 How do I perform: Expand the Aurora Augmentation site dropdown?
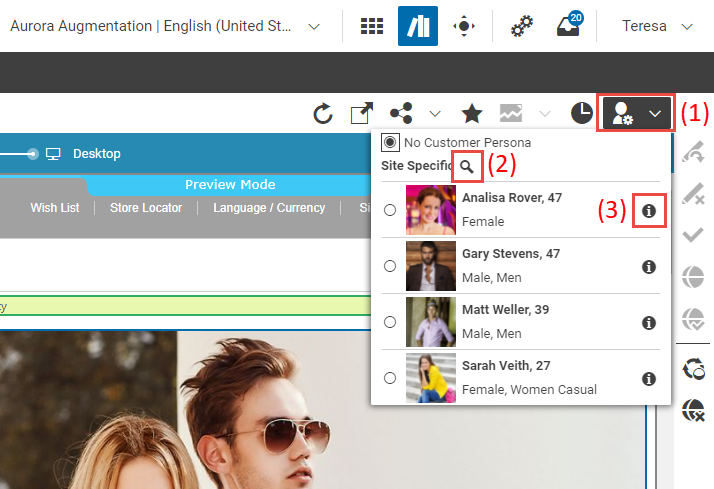tap(314, 26)
